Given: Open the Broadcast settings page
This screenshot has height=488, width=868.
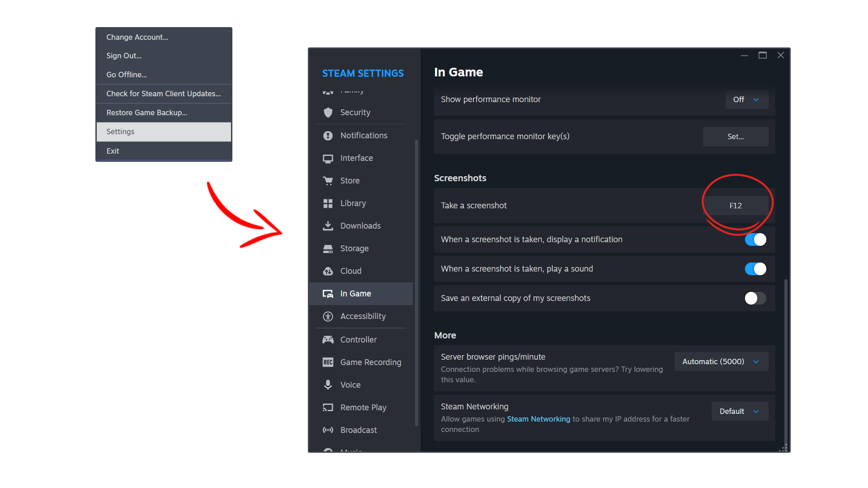Looking at the screenshot, I should tap(361, 430).
